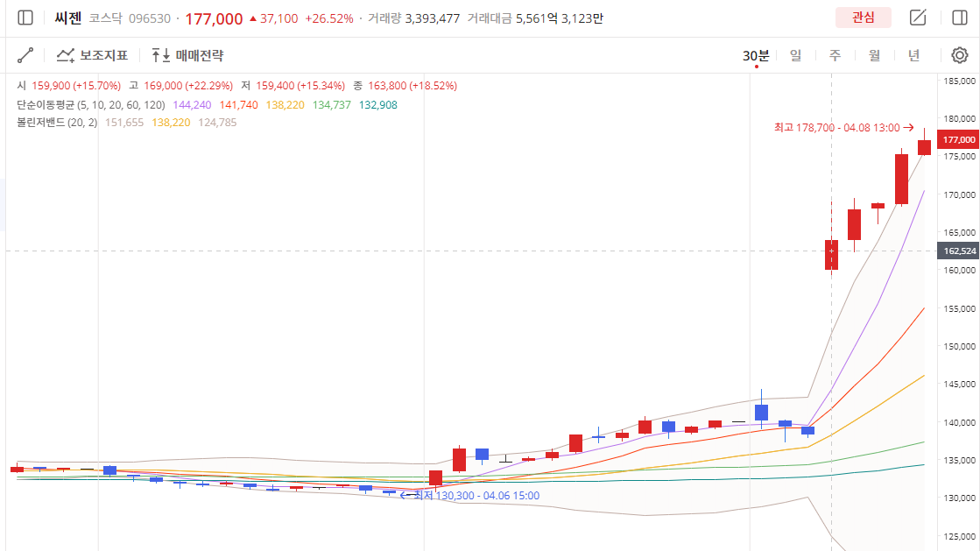Switch to 월 monthly timeframe
Screen dimensions: 980x551
click(874, 56)
